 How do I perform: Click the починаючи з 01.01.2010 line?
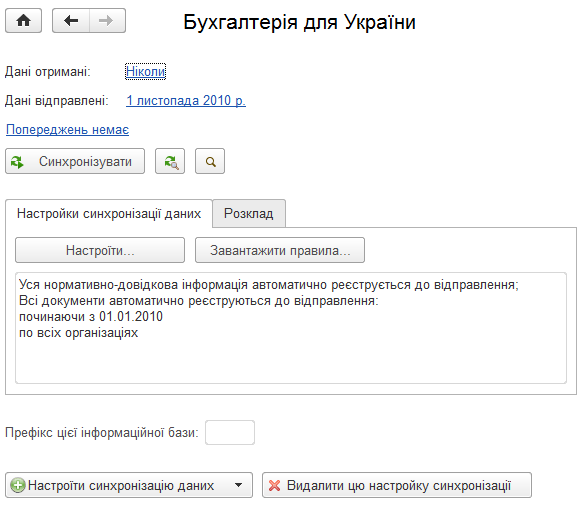(x=91, y=316)
